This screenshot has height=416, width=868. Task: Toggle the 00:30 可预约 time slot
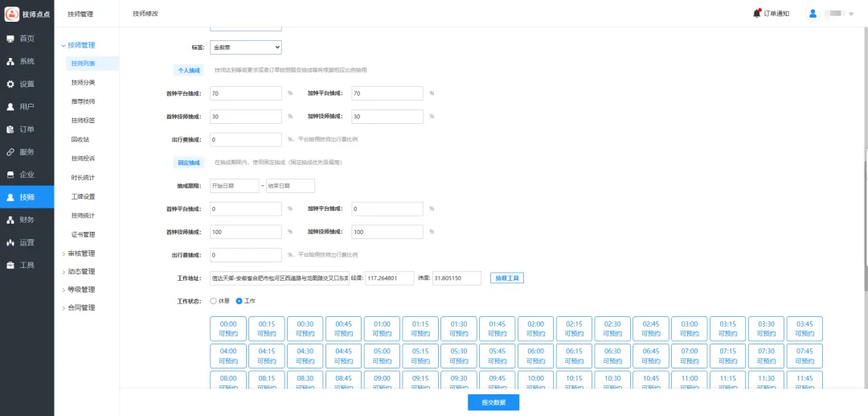click(x=305, y=328)
